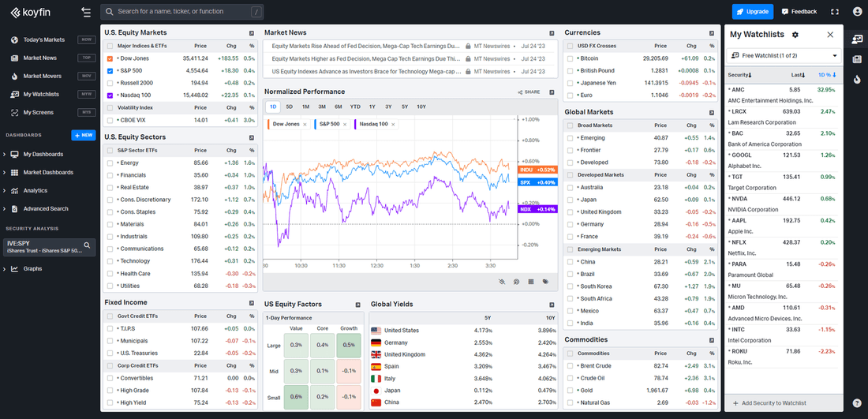Click the chart zoom reset icon
The height and width of the screenshot is (419, 868).
pos(517,282)
